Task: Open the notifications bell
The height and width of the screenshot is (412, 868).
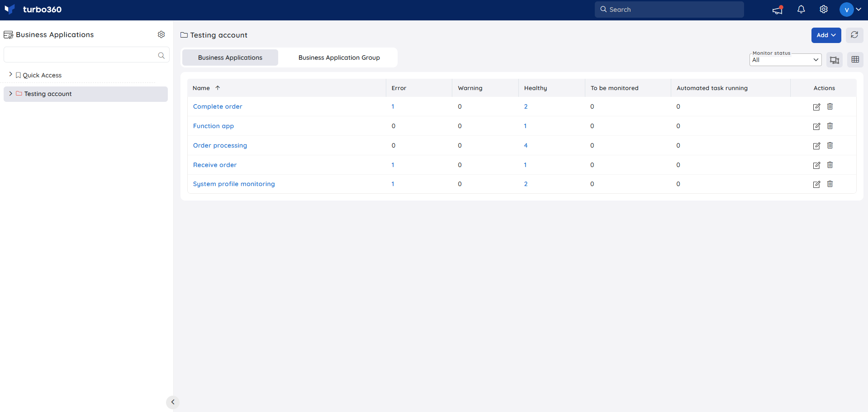Action: click(801, 10)
